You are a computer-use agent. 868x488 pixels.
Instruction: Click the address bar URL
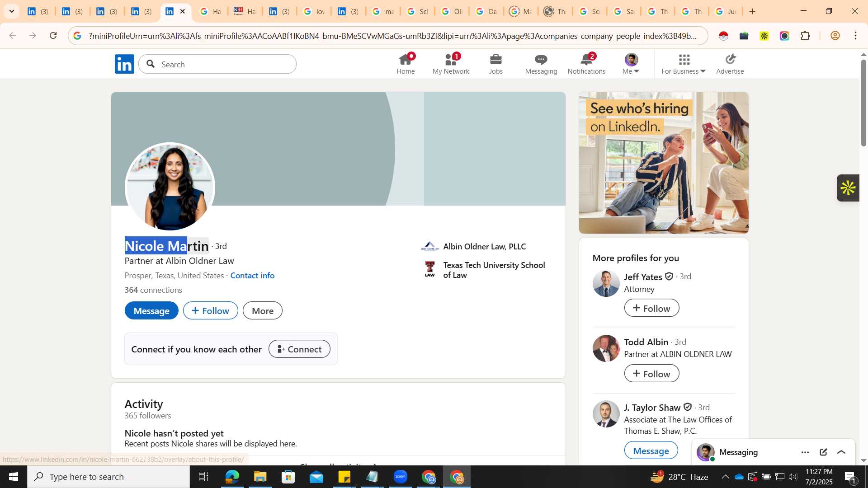click(x=392, y=36)
